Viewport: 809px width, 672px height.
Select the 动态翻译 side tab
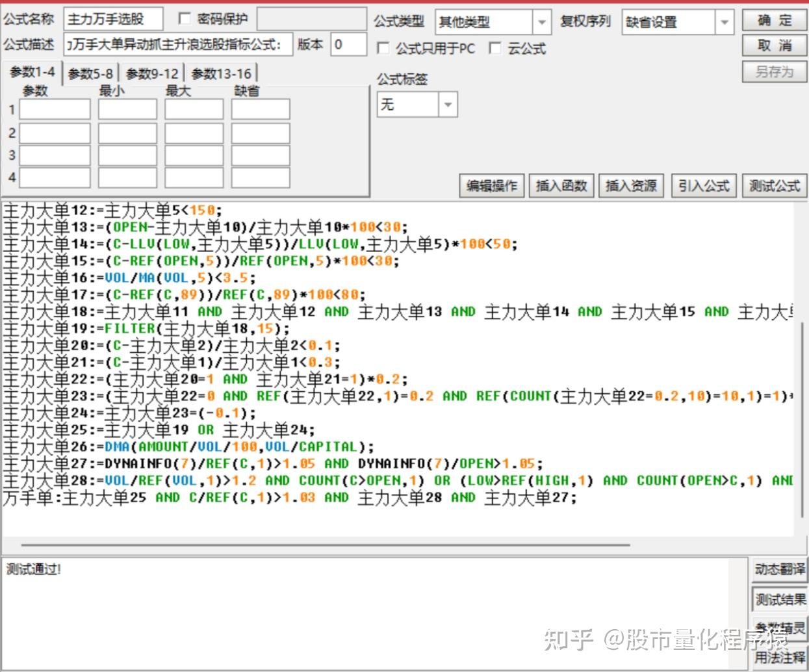[x=780, y=569]
